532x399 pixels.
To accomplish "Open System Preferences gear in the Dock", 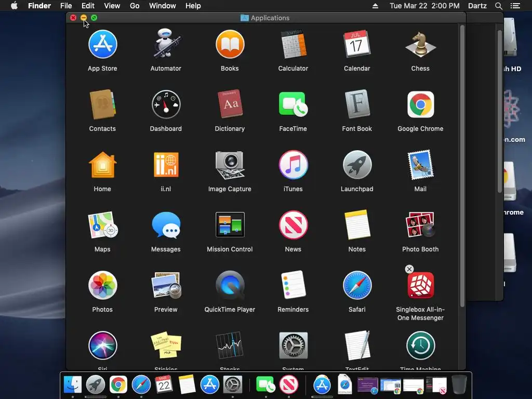I will click(232, 385).
